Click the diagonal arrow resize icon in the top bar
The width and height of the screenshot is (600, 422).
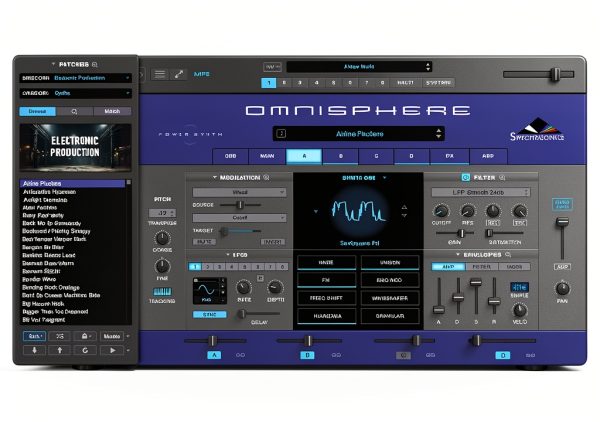coord(179,74)
